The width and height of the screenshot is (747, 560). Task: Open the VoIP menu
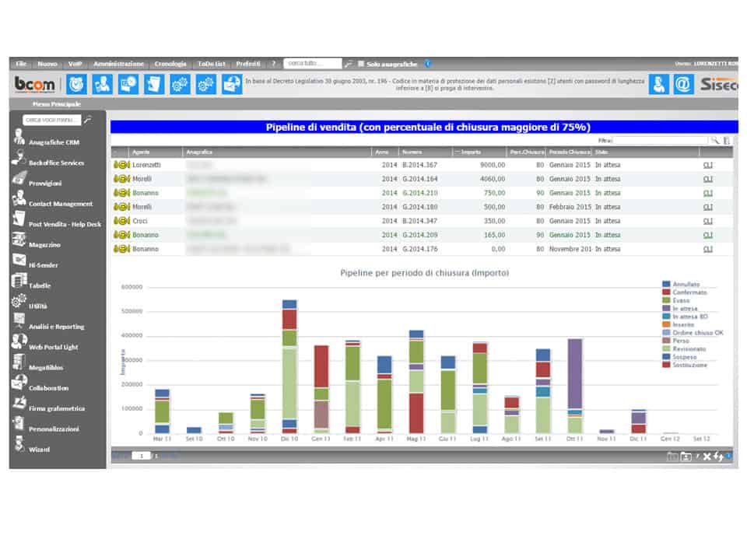coord(75,64)
